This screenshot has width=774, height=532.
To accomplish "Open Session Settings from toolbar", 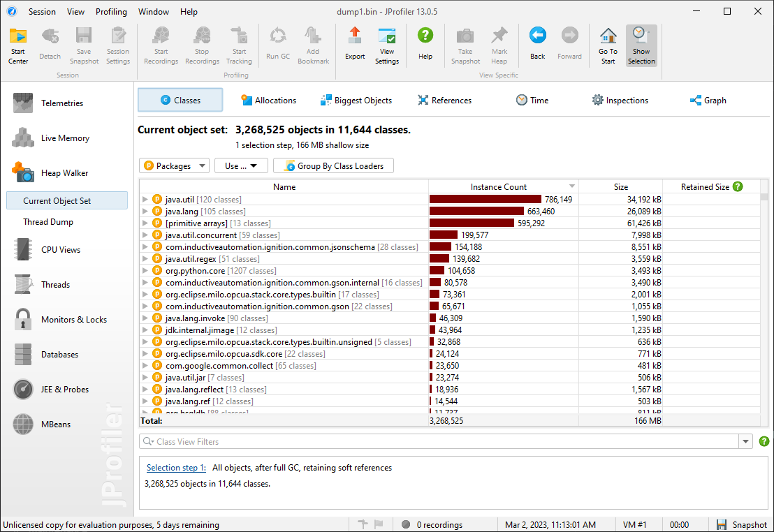I will tap(118, 45).
